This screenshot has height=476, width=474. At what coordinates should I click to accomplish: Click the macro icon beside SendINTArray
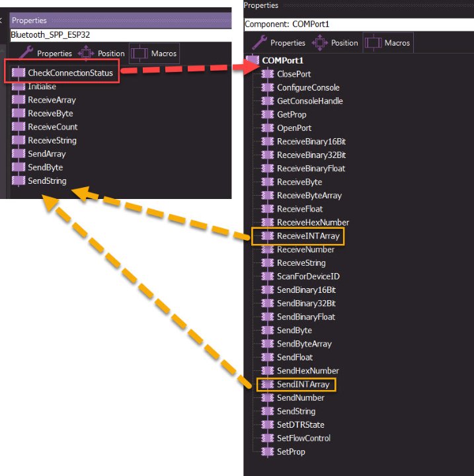pyautogui.click(x=267, y=384)
